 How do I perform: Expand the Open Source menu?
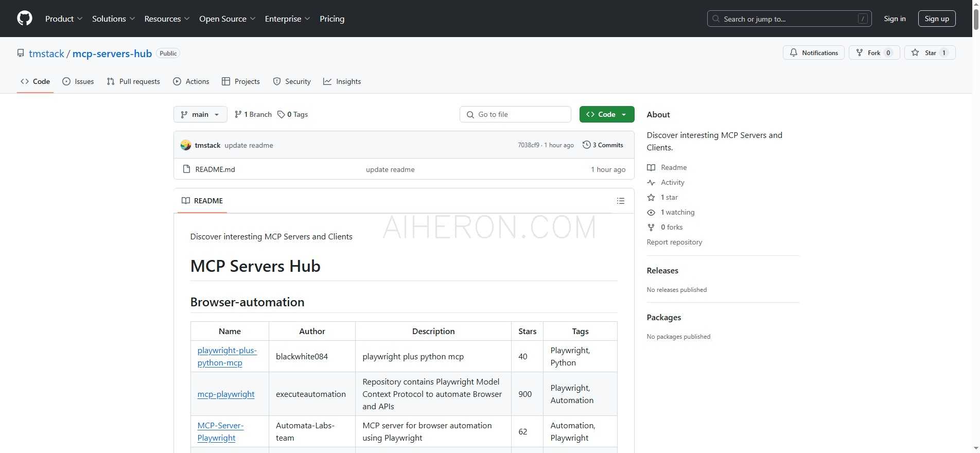pos(227,19)
